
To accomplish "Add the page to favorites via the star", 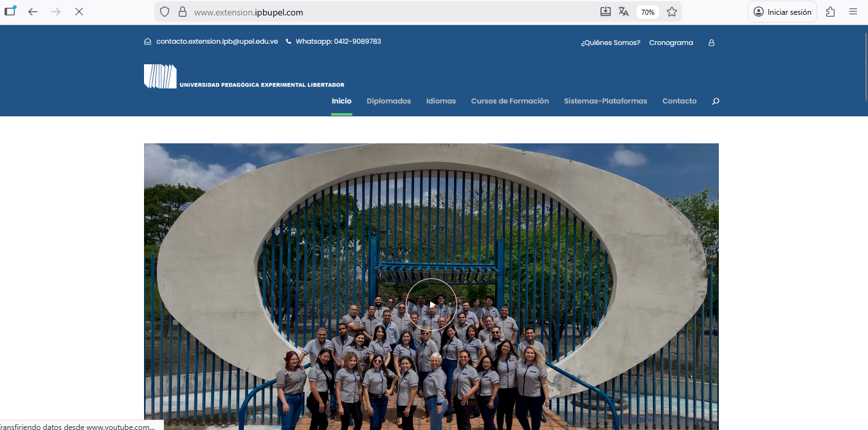I will tap(671, 12).
